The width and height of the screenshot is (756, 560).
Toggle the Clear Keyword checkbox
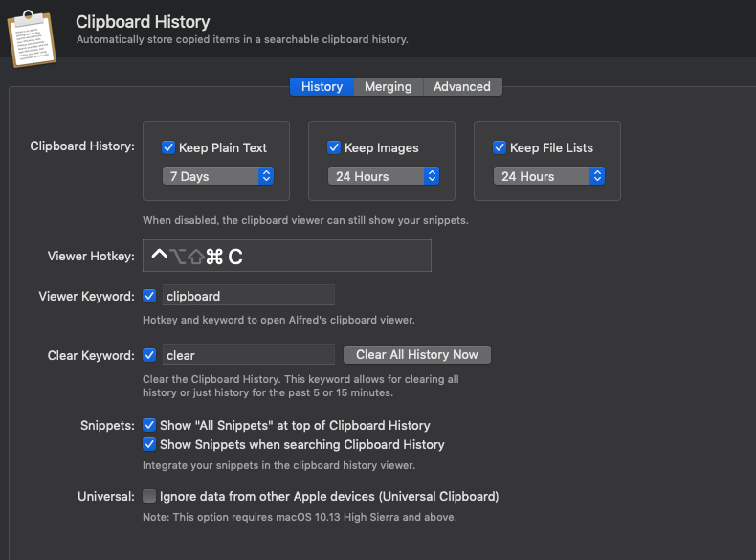point(149,355)
